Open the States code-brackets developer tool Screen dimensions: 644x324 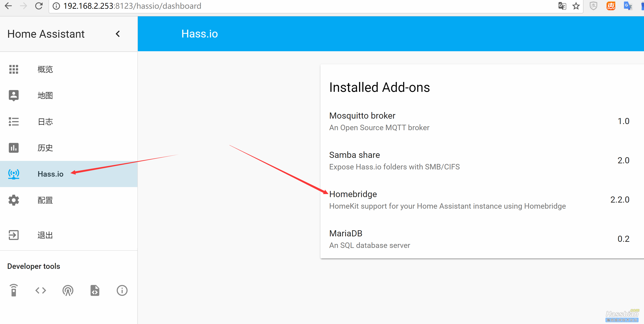41,290
